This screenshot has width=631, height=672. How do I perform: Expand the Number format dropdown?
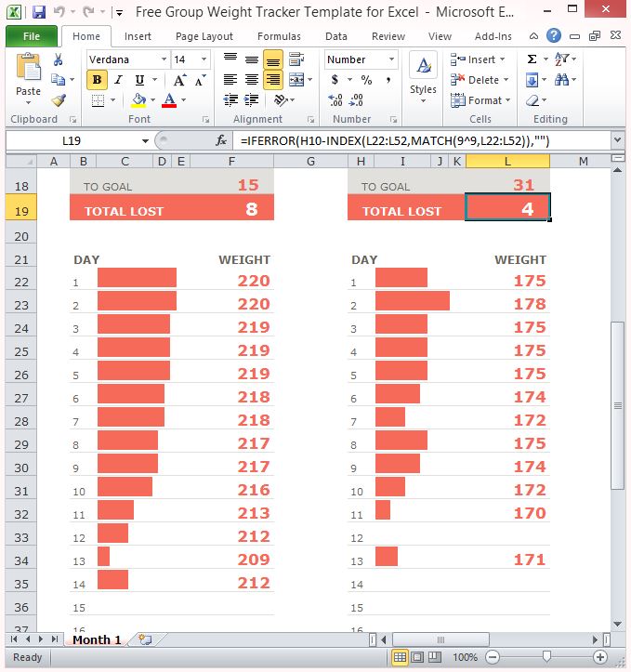391,59
